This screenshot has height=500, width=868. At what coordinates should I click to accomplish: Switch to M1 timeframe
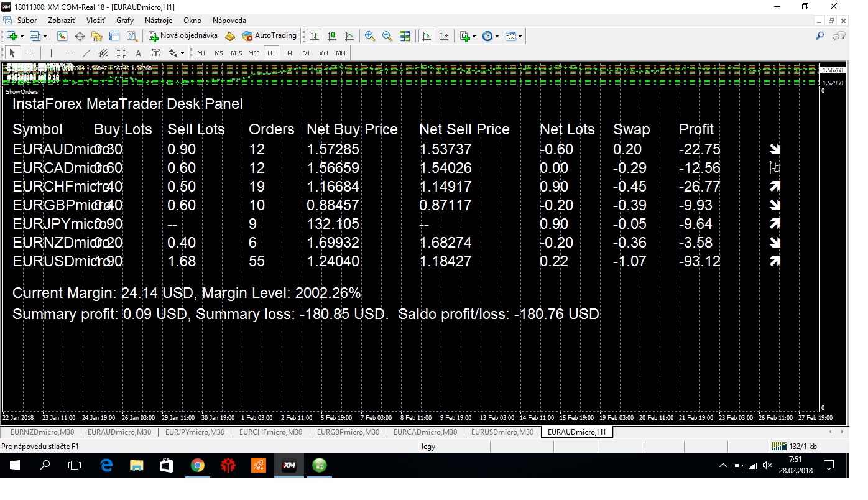[201, 53]
